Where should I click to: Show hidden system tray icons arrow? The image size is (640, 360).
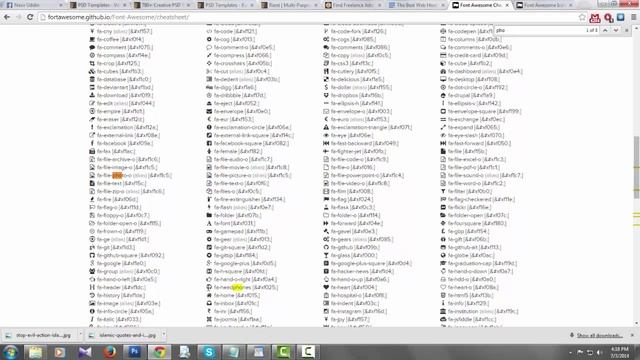[x=570, y=352]
